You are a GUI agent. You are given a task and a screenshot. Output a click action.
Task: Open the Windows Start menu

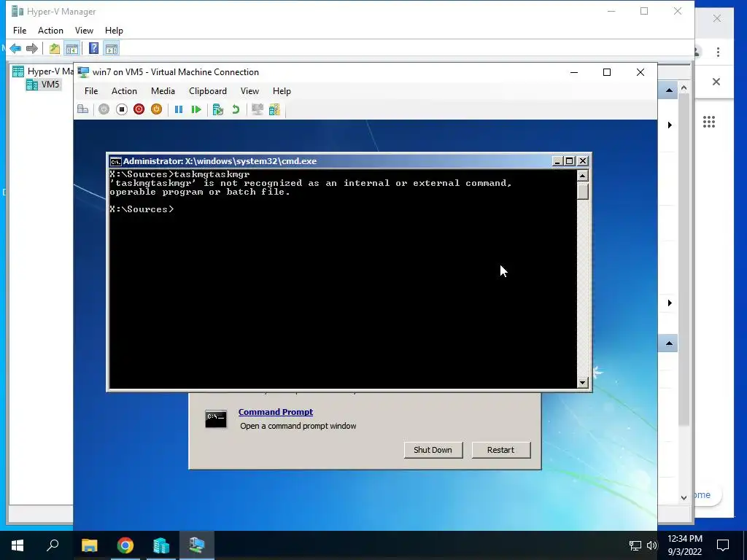(x=18, y=545)
